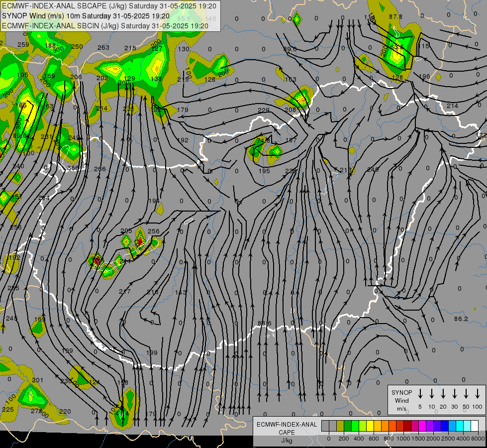
Task: Pick the dark green swatch in the CAPE scale
Action: [x=348, y=426]
